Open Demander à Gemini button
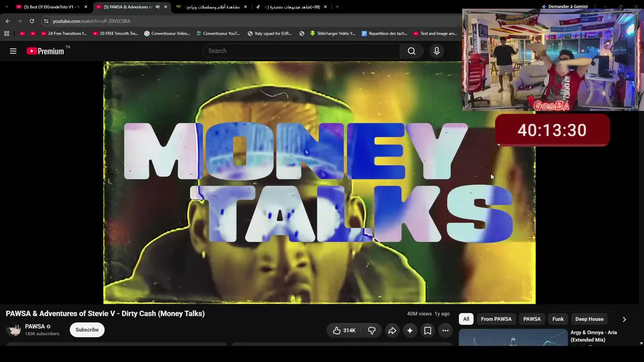Image resolution: width=644 pixels, height=362 pixels. 565,7
